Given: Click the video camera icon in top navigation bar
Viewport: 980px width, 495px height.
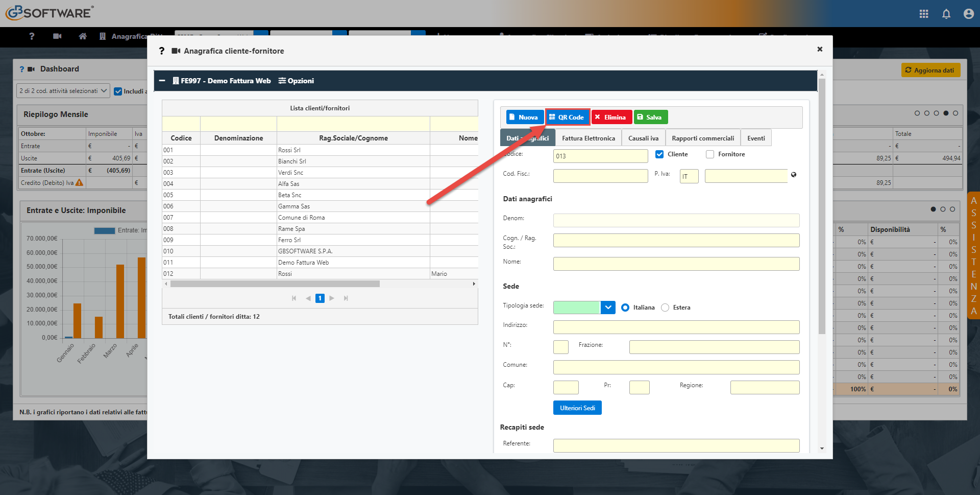Looking at the screenshot, I should tap(57, 36).
